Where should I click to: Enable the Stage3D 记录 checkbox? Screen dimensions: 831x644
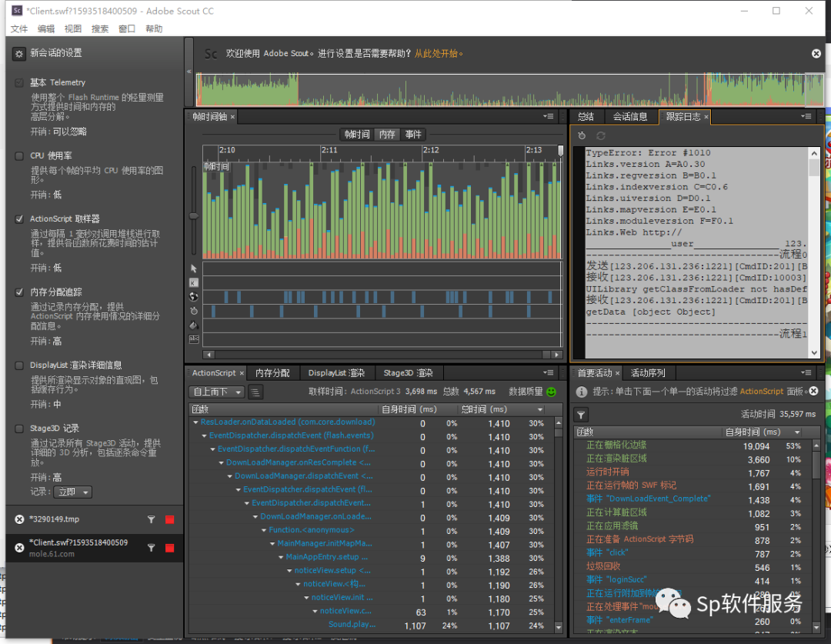click(x=19, y=429)
